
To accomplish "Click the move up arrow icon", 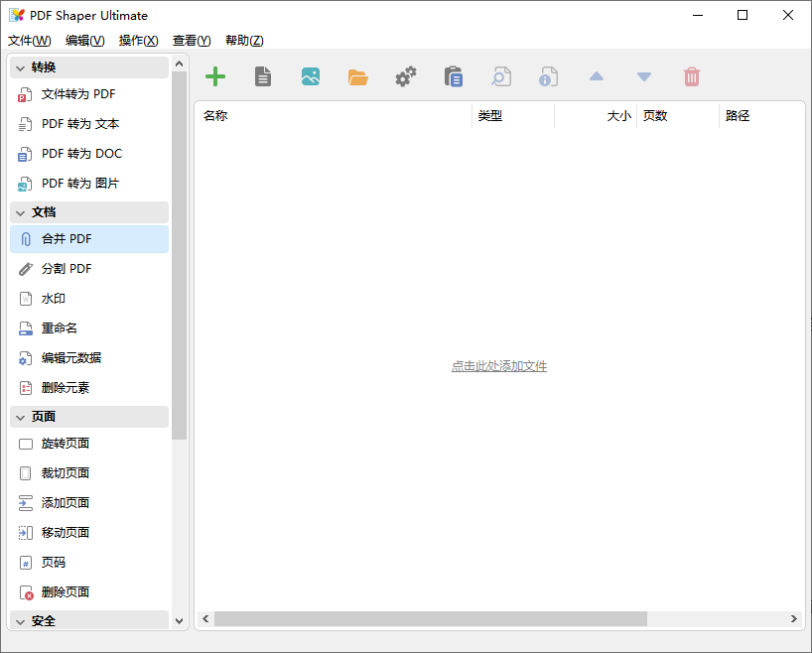I will (x=597, y=76).
